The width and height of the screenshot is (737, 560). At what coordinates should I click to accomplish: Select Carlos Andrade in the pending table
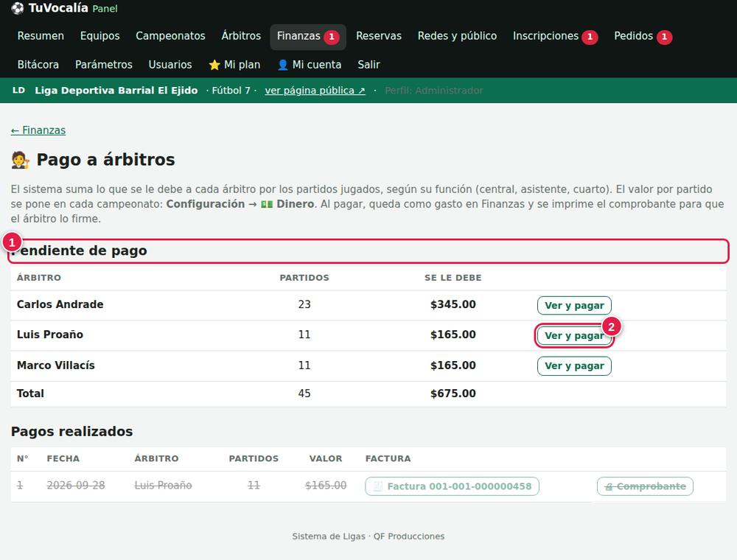coord(60,304)
